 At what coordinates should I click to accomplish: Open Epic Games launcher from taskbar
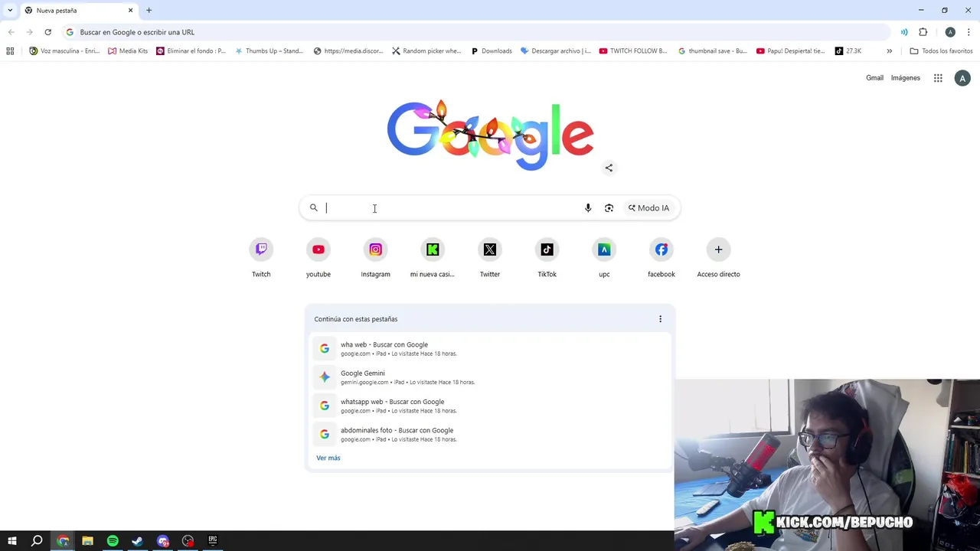tap(213, 541)
